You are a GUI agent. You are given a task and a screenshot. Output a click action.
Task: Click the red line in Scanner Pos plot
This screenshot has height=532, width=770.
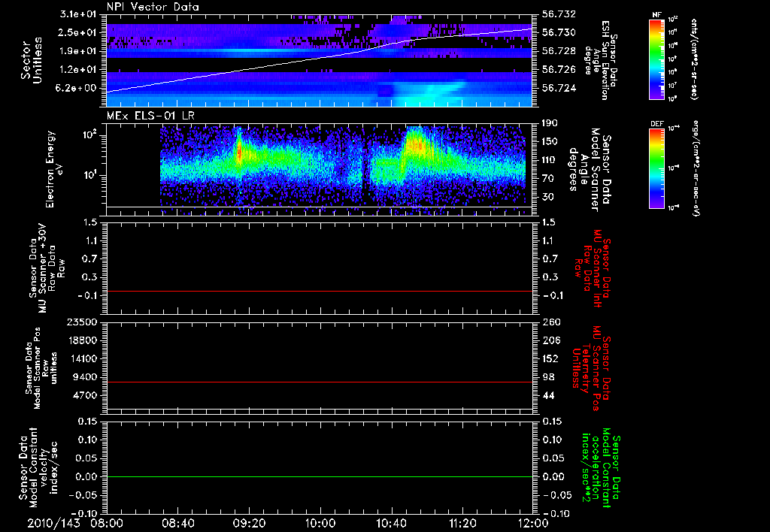[x=319, y=382]
